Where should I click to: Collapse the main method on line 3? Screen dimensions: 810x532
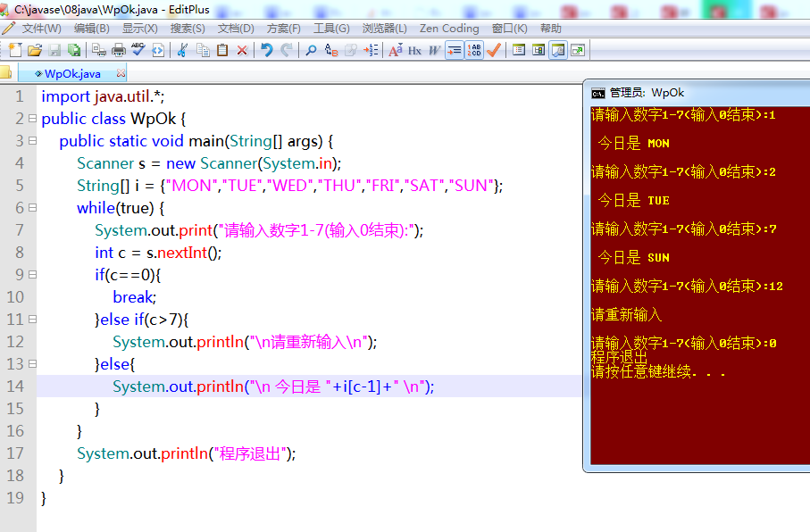(32, 140)
